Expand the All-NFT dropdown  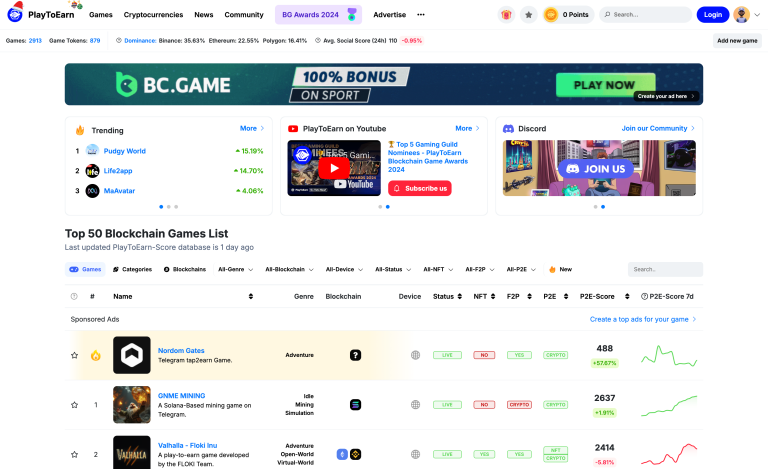coord(438,269)
